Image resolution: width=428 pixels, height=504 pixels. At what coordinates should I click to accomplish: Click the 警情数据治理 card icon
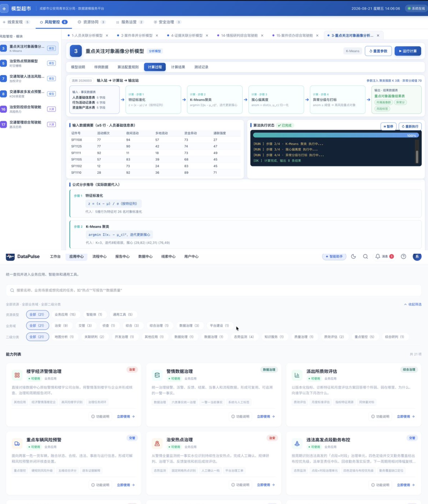point(157,375)
